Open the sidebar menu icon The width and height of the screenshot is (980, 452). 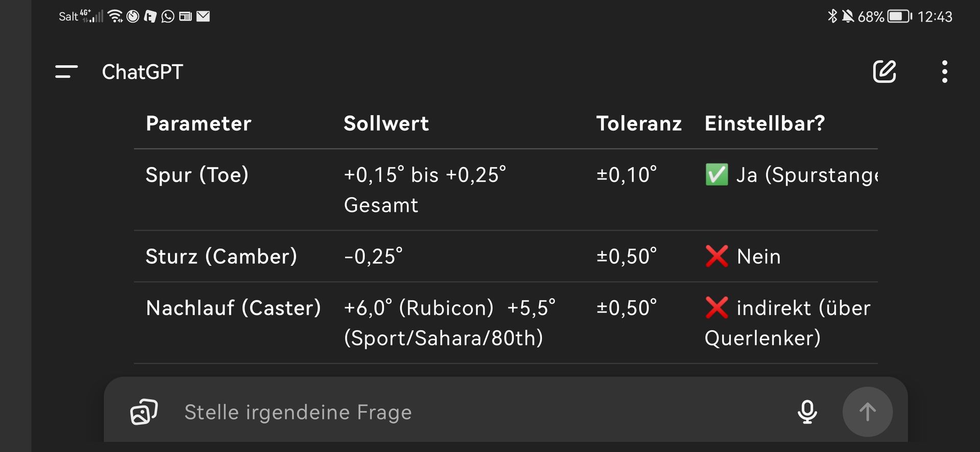[66, 72]
